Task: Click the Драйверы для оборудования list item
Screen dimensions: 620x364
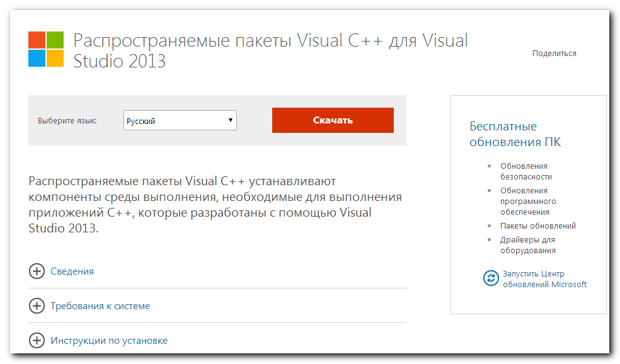Action: click(528, 245)
